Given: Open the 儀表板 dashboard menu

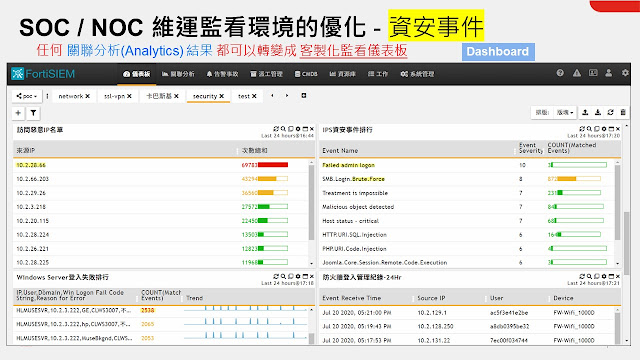Looking at the screenshot, I should pyautogui.click(x=137, y=74).
